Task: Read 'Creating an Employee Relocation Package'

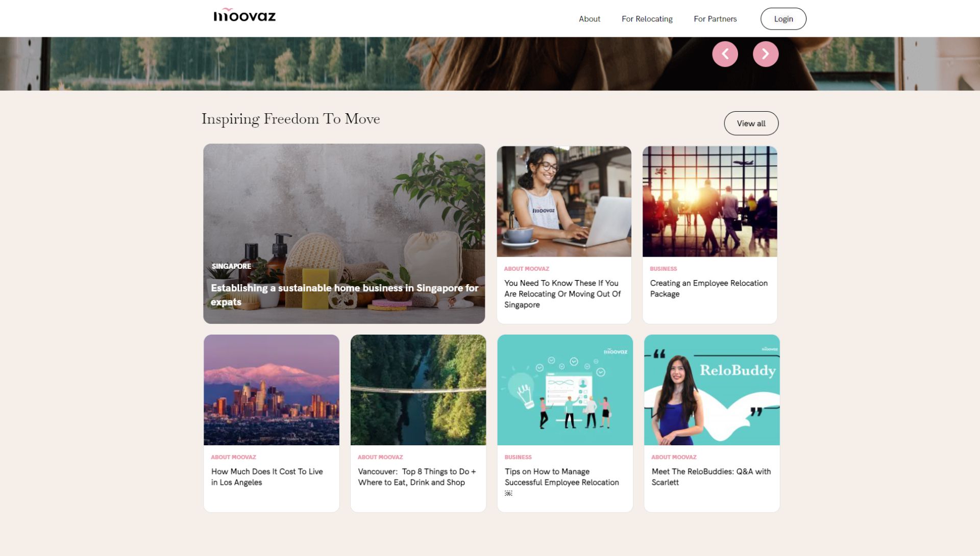Action: [x=708, y=288]
